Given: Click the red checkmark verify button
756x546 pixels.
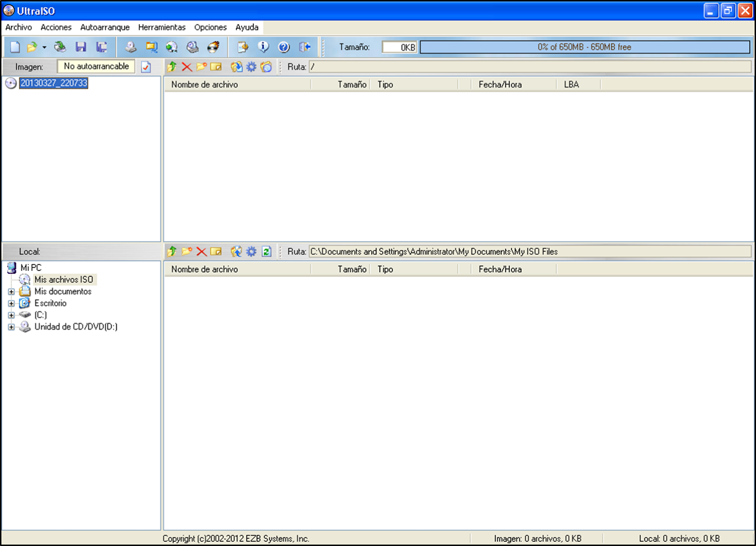Looking at the screenshot, I should (146, 67).
